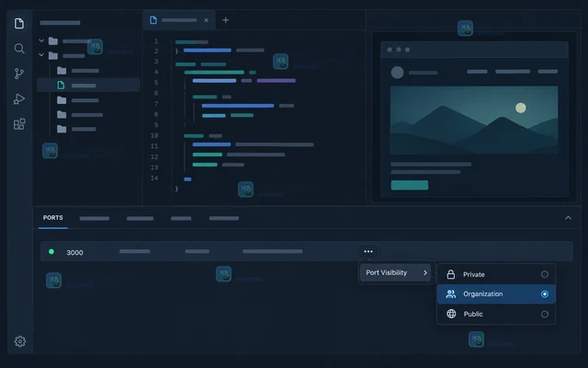Click the avatar circle in preview page

tap(397, 73)
